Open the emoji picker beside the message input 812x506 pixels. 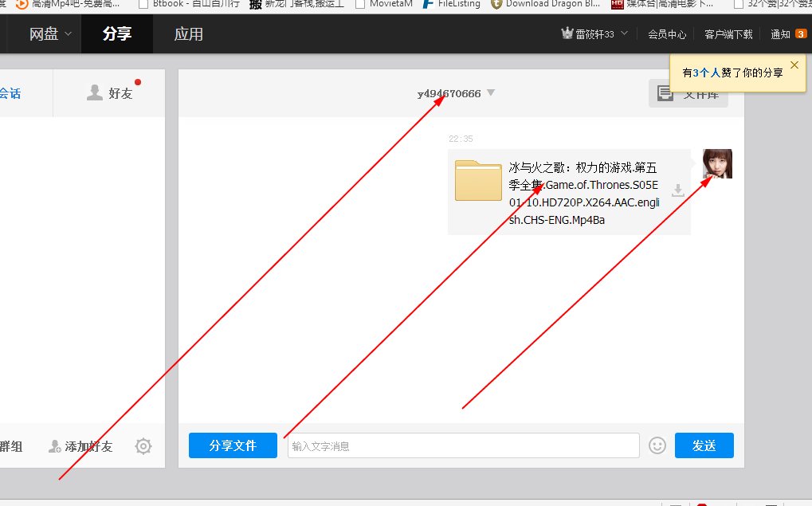[x=657, y=445]
